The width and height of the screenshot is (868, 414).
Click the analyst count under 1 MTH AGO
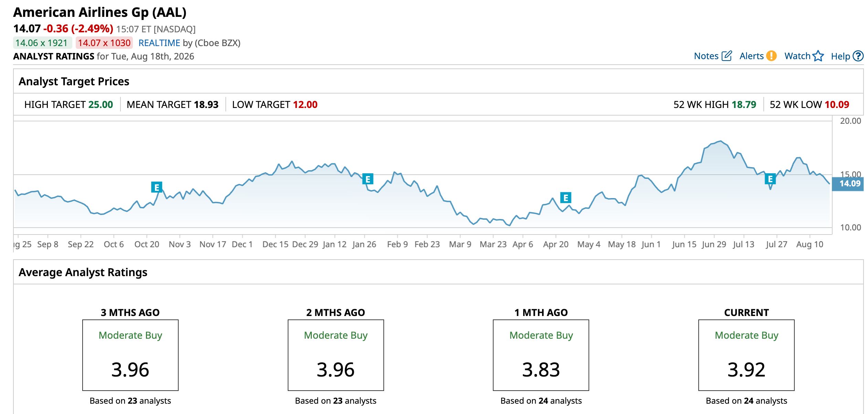pos(541,401)
